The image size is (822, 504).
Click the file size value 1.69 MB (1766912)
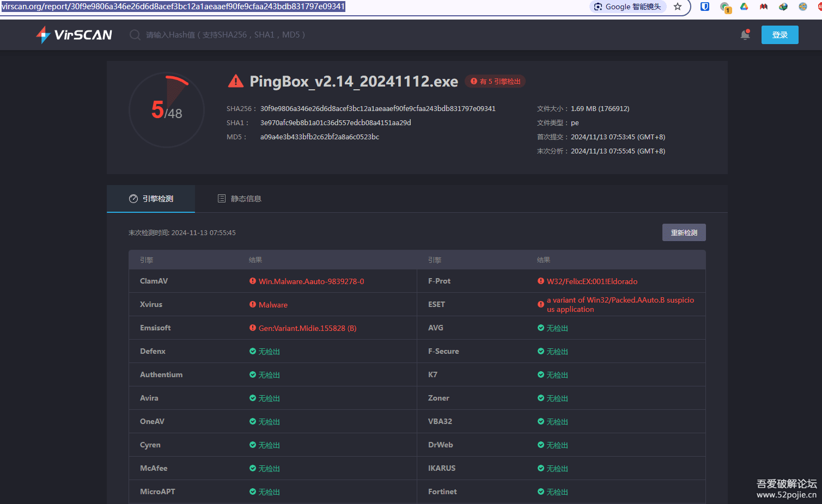coord(600,108)
